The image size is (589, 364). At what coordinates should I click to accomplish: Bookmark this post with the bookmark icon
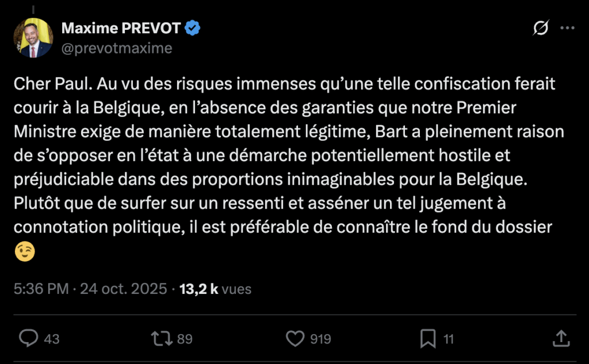[x=428, y=339]
